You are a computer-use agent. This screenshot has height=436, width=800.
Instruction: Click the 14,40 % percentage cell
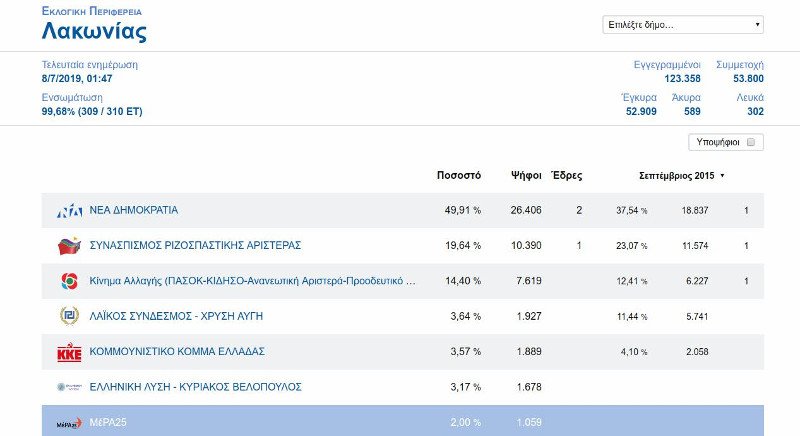pos(463,280)
